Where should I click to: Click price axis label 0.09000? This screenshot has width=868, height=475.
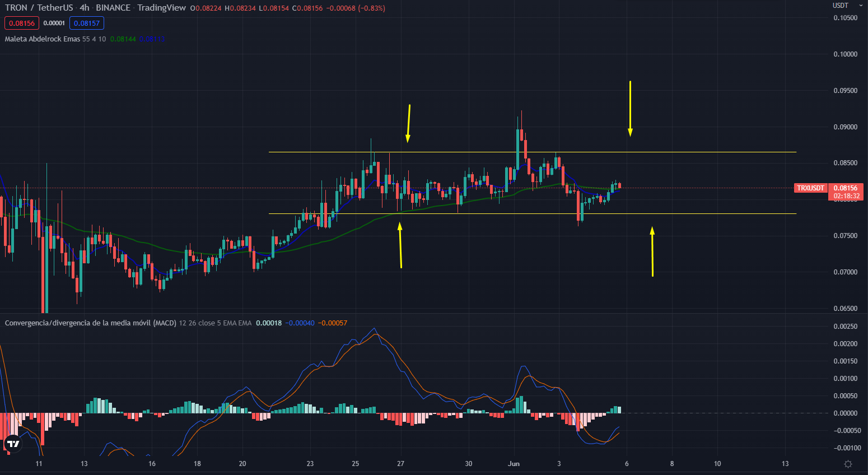[846, 127]
